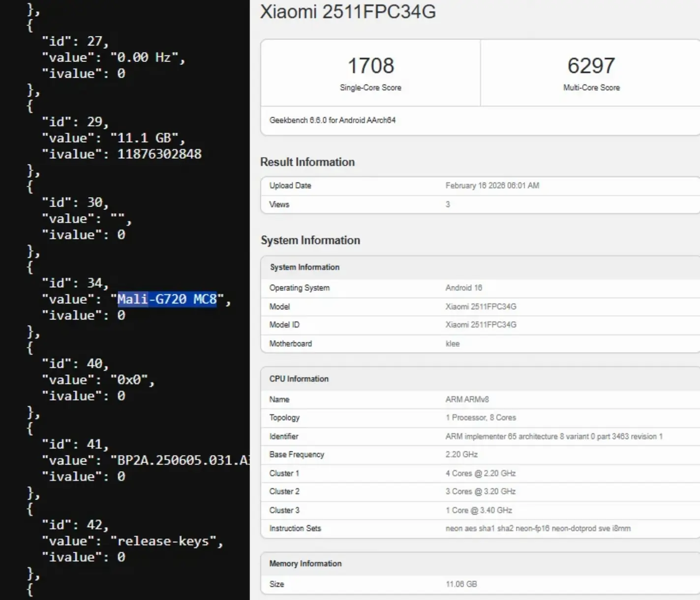Select the Identifier value ARM implementer text
This screenshot has height=600, width=700.
(553, 436)
